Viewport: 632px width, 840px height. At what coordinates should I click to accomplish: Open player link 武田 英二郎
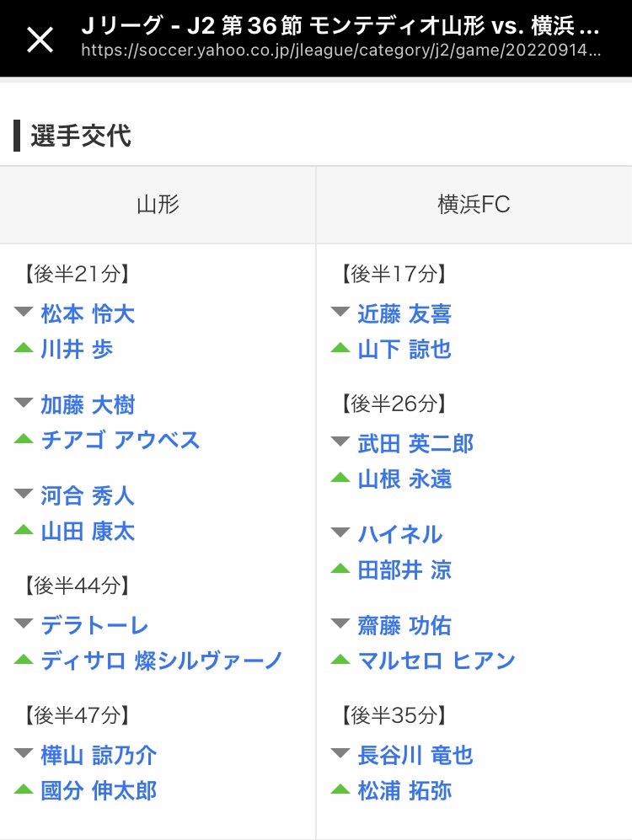(415, 443)
